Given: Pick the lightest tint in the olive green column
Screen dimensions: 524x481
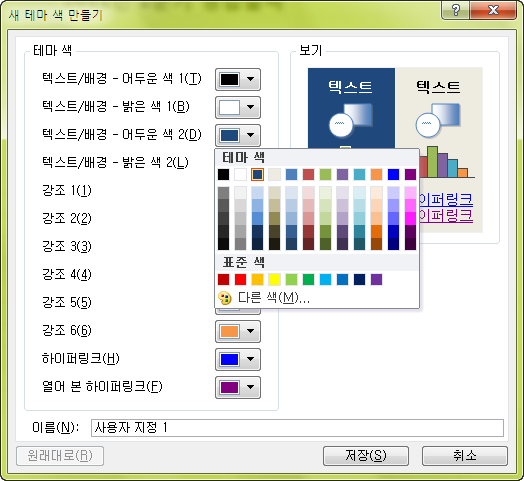Looking at the screenshot, I should click(325, 193).
